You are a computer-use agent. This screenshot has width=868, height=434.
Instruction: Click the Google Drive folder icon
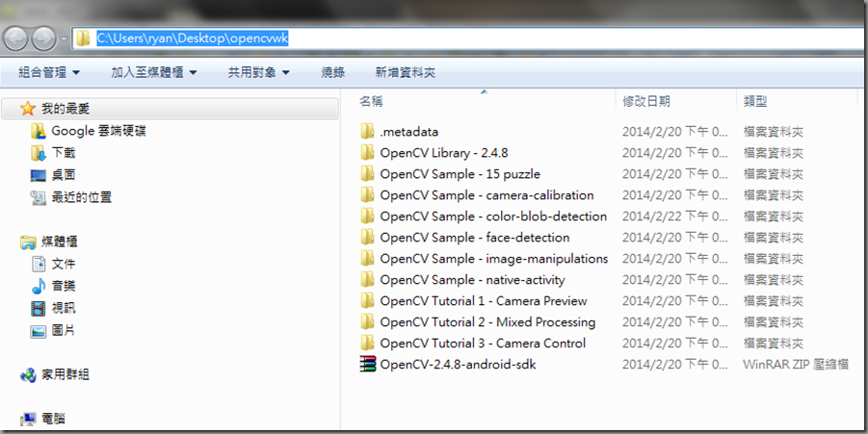[39, 131]
